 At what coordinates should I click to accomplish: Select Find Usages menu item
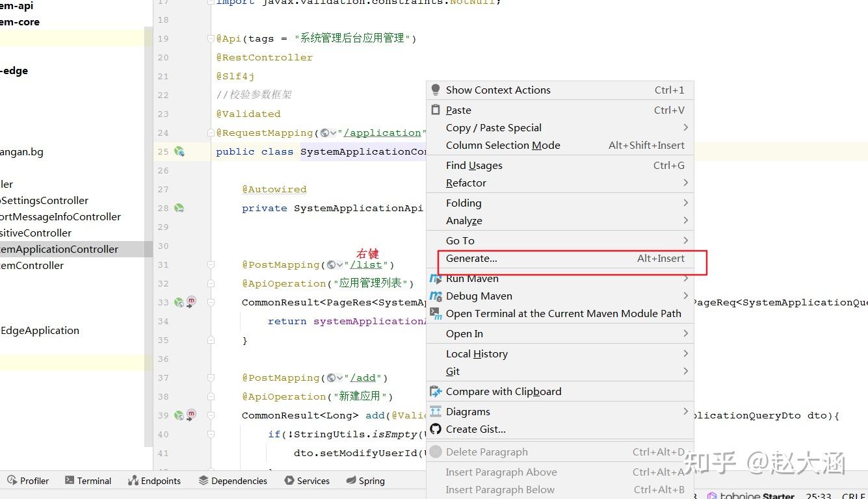[x=560, y=166]
